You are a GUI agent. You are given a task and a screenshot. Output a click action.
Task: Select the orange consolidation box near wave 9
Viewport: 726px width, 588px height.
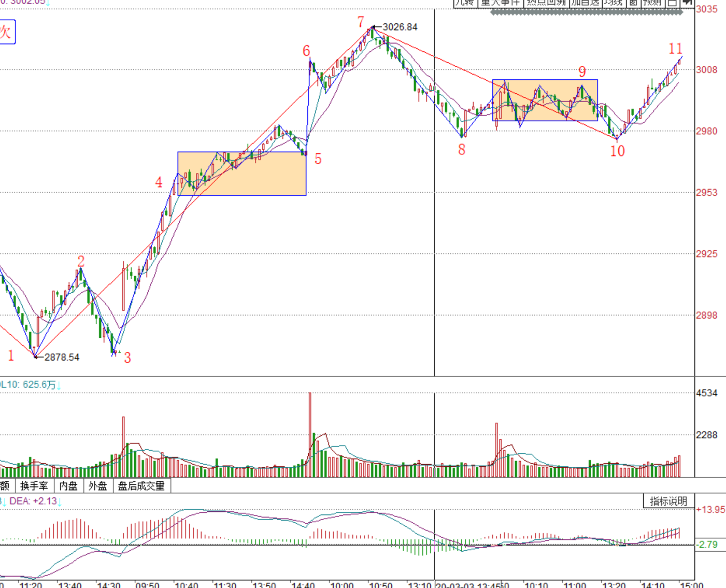point(545,100)
